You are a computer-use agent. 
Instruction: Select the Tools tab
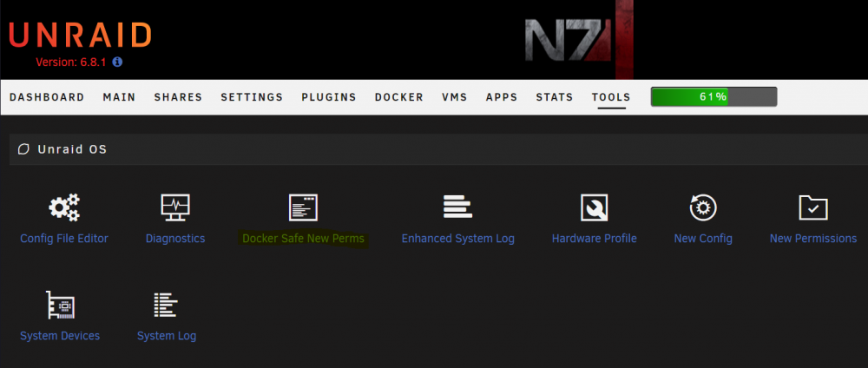coord(611,97)
